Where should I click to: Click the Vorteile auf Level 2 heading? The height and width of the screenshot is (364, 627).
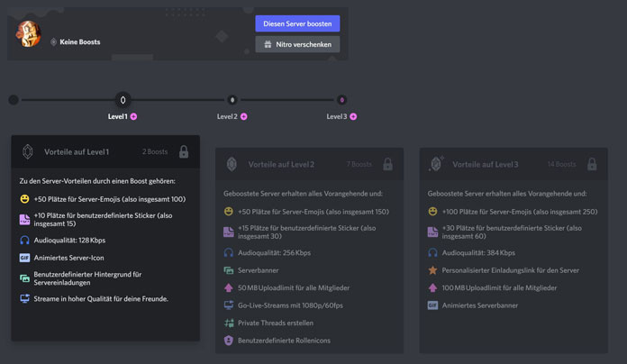pyautogui.click(x=281, y=164)
